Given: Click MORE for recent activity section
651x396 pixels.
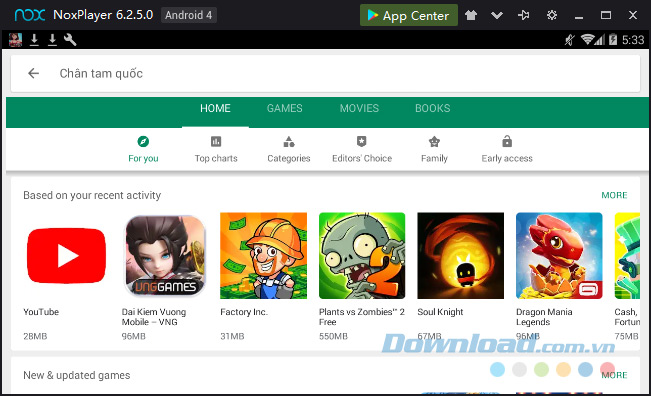Looking at the screenshot, I should click(x=614, y=195).
